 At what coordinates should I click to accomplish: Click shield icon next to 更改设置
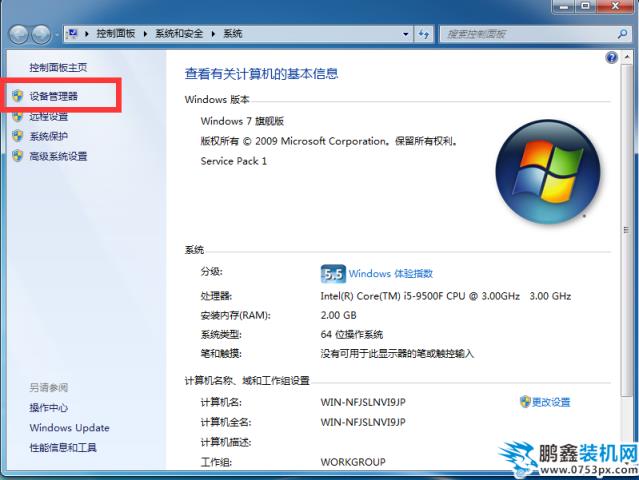coord(525,402)
